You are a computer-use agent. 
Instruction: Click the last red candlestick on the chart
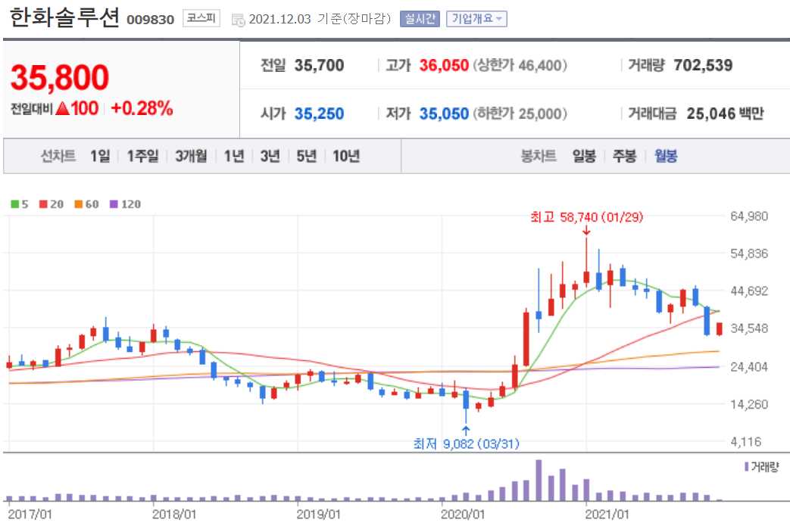[719, 328]
